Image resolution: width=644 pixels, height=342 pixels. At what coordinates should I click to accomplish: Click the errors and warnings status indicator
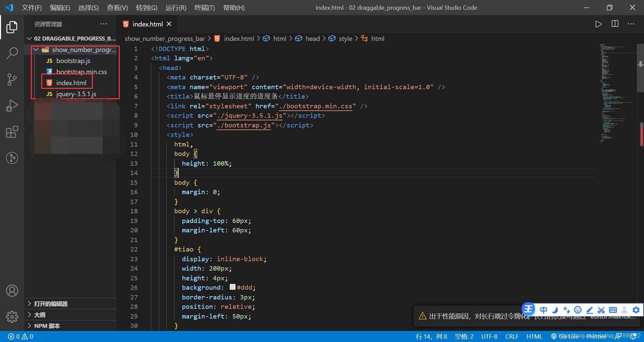pyautogui.click(x=21, y=336)
